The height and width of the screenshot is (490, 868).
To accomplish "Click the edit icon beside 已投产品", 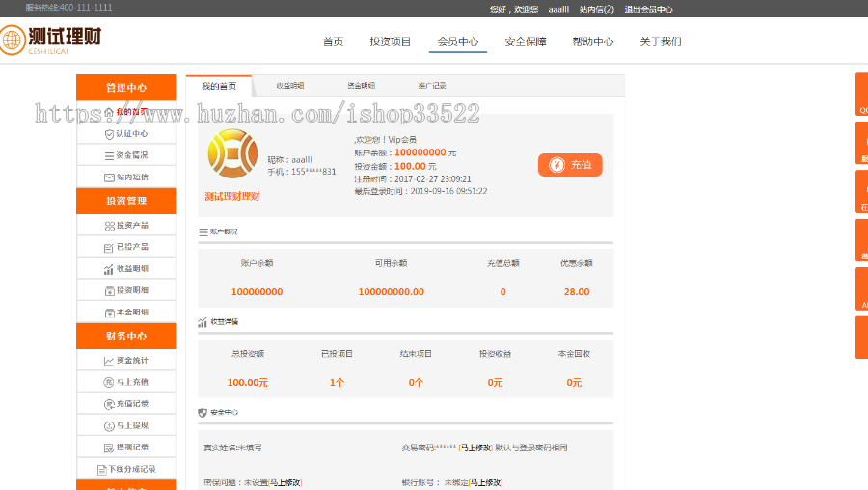I will (109, 248).
